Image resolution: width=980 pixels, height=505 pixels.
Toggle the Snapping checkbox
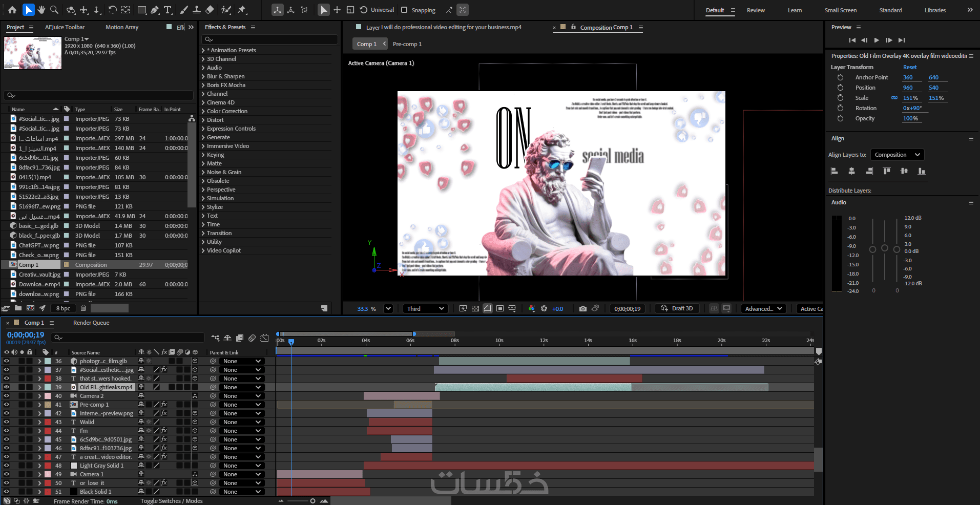(x=404, y=10)
